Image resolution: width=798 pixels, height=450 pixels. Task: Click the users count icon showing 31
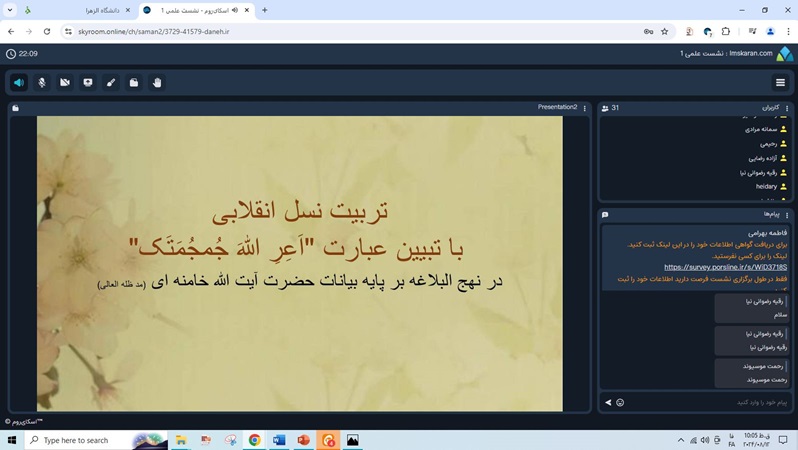(x=605, y=108)
